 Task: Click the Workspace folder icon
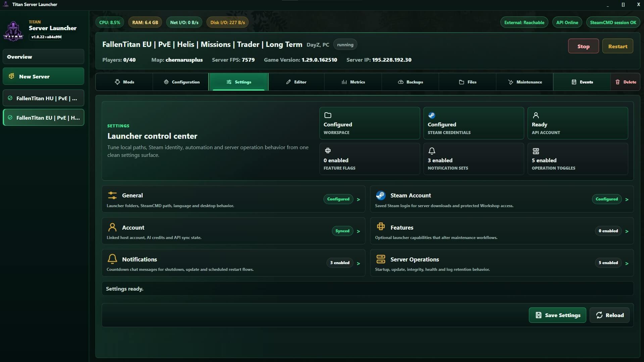[328, 115]
